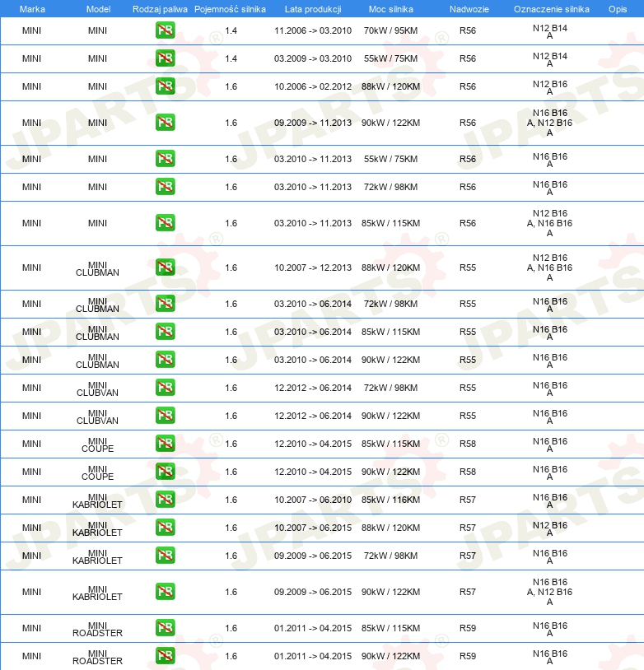Click the Lata produkcji column header
The height and width of the screenshot is (670, 644).
[x=313, y=9]
